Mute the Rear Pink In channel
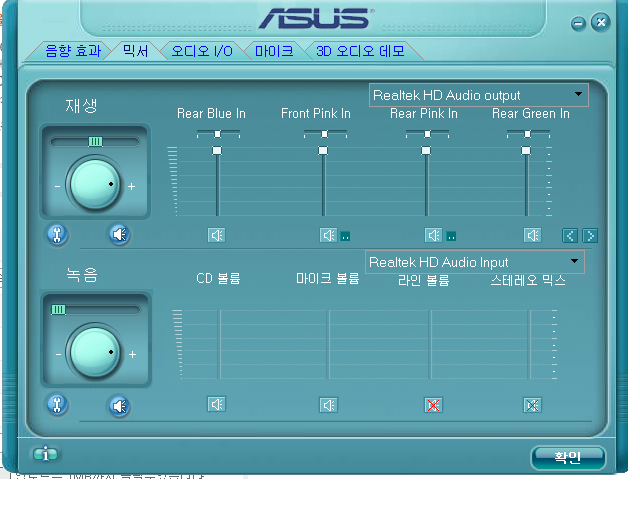Viewport: 640px width, 512px height. point(433,235)
